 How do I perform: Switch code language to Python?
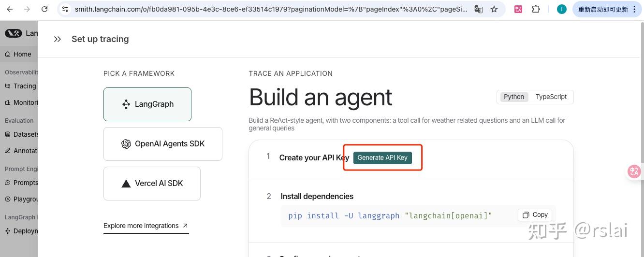513,97
